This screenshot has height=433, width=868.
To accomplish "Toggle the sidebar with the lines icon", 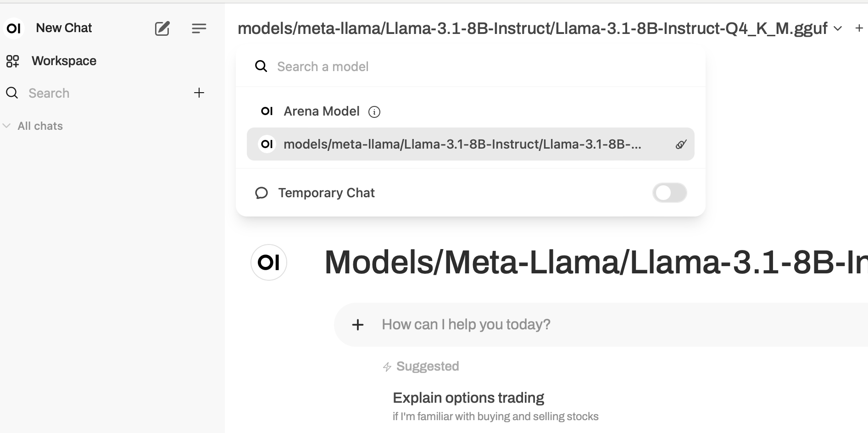I will (x=199, y=28).
